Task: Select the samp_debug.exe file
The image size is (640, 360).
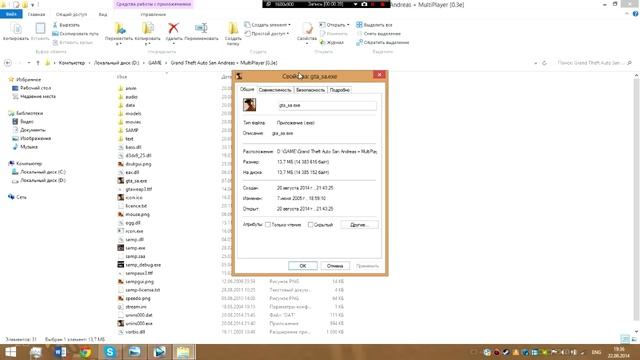Action: pyautogui.click(x=139, y=264)
